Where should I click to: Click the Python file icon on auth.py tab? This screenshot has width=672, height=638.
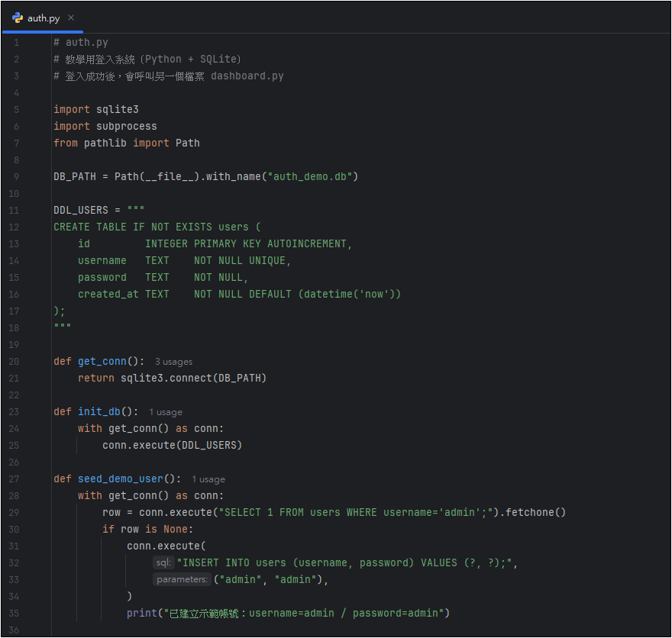pos(18,18)
